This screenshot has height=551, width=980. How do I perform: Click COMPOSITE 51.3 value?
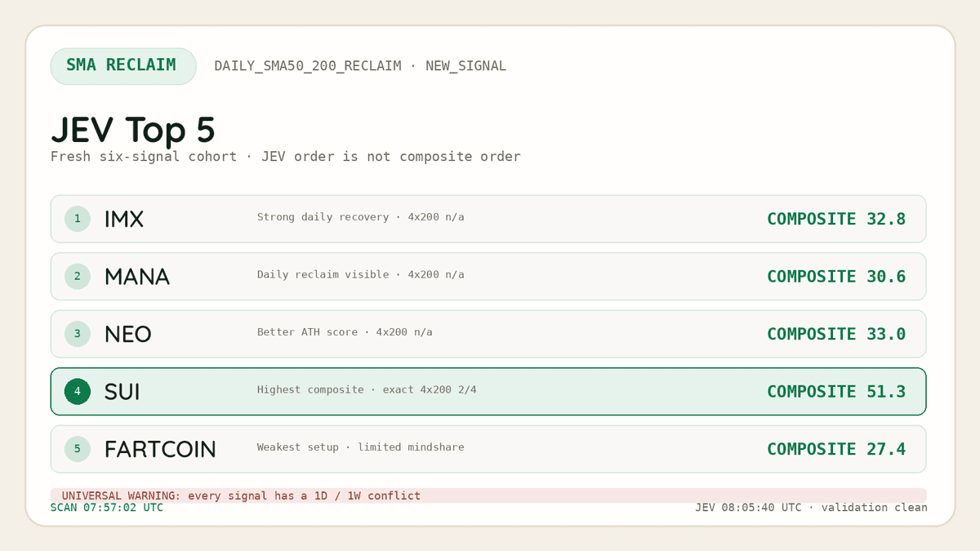pos(836,392)
